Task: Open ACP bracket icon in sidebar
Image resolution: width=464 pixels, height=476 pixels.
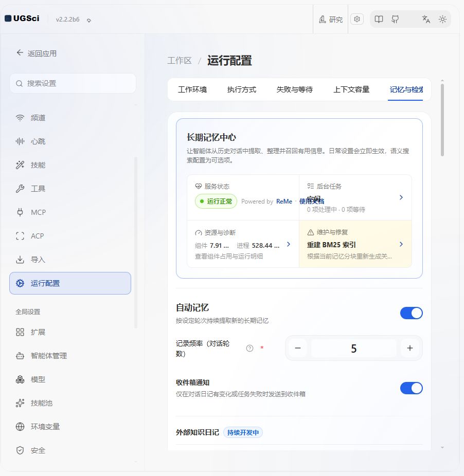Action: coord(20,236)
